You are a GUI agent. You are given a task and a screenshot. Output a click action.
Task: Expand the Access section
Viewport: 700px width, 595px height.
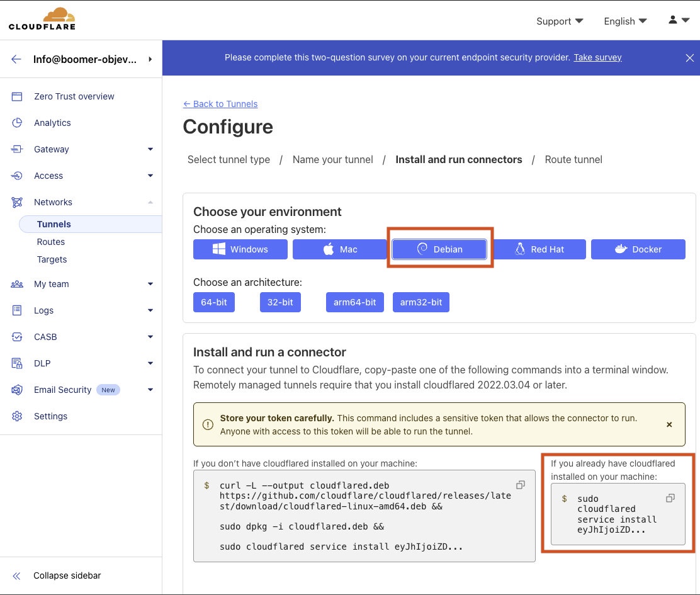(x=150, y=176)
